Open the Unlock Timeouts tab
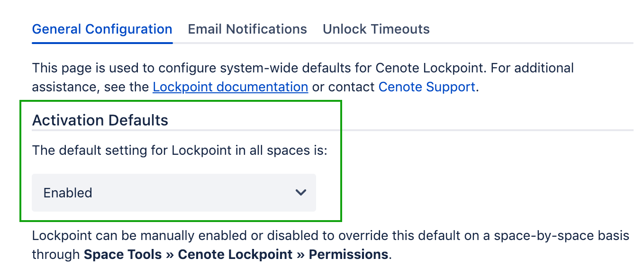644x276 pixels. [376, 29]
